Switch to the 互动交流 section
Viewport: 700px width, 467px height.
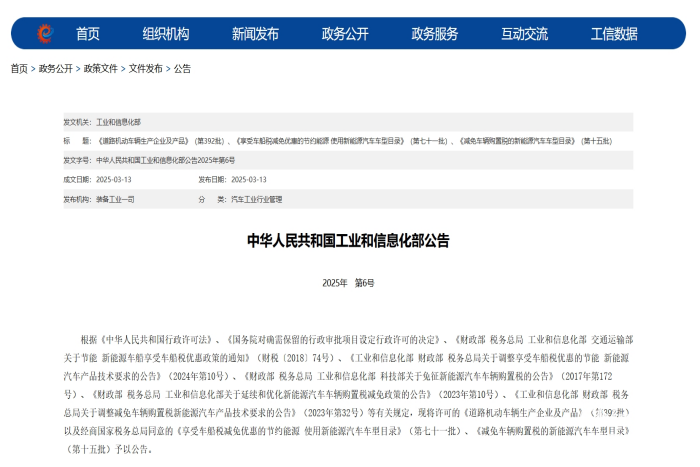524,34
